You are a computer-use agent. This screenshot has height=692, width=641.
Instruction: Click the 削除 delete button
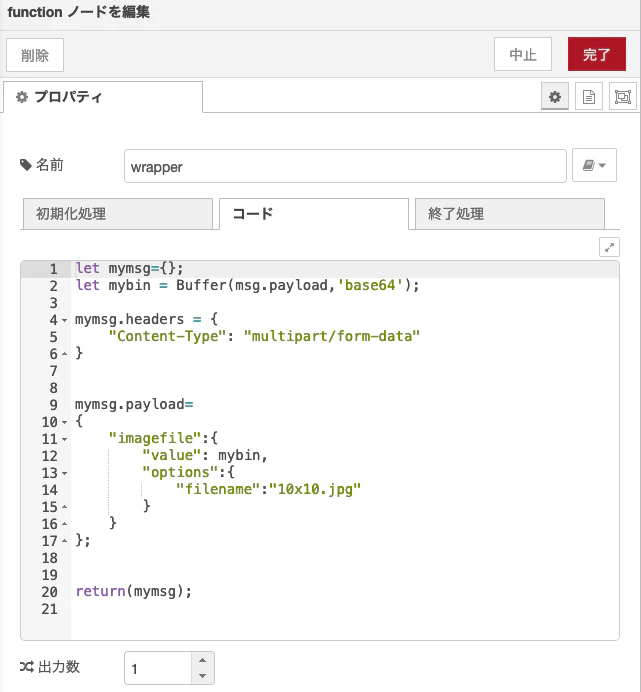coord(35,55)
